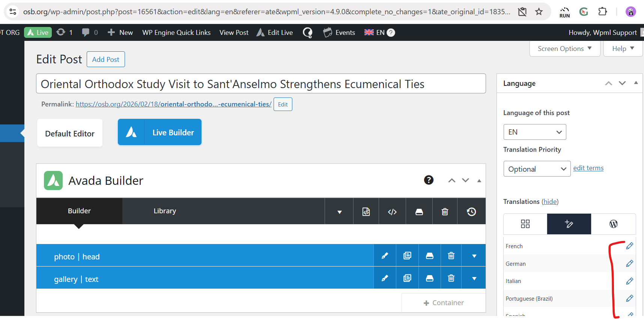
Task: Open Avada Builder help question mark icon
Action: coord(429,180)
